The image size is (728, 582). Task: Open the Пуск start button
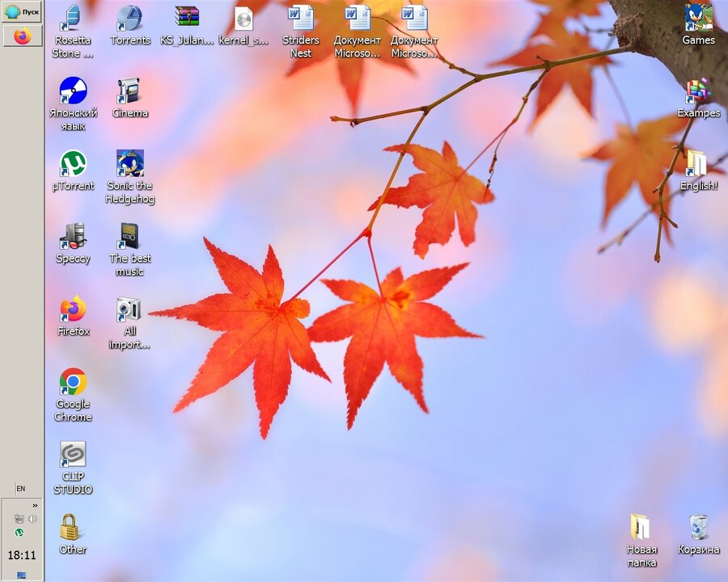(22, 11)
